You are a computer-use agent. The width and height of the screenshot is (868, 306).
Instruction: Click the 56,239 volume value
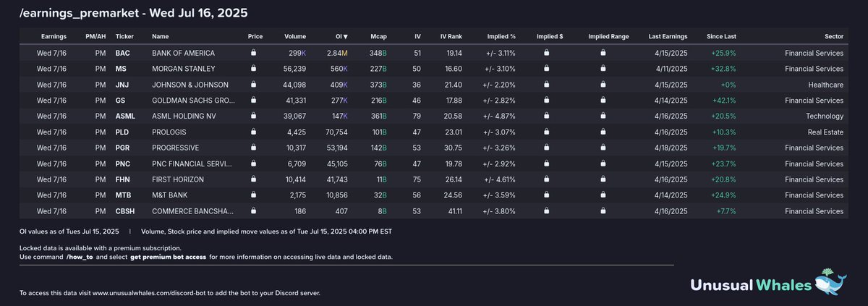[x=293, y=69]
